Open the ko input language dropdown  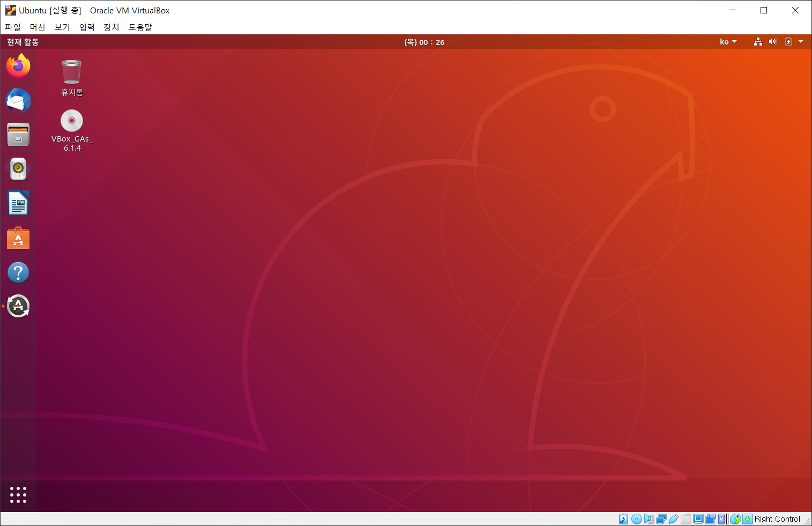tap(728, 42)
